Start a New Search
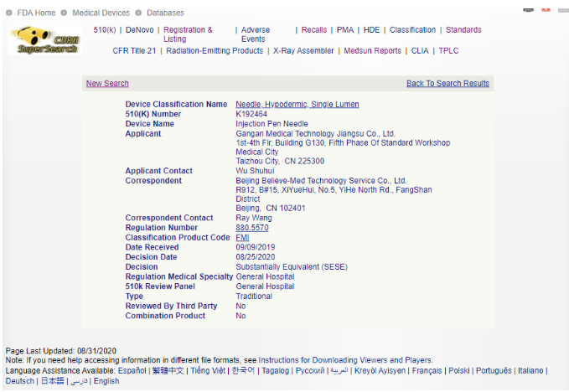The height and width of the screenshot is (392, 569). 107,84
